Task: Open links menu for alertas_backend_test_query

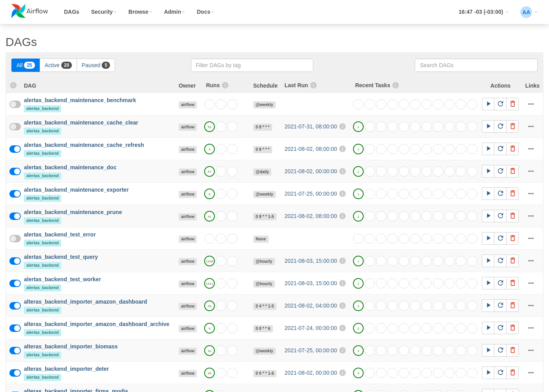Action: pos(531,261)
